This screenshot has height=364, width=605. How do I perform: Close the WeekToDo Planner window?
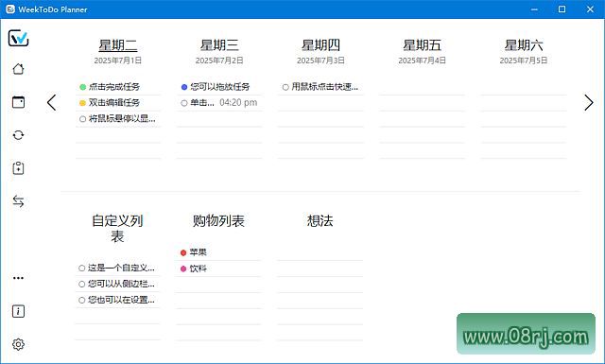pyautogui.click(x=590, y=9)
